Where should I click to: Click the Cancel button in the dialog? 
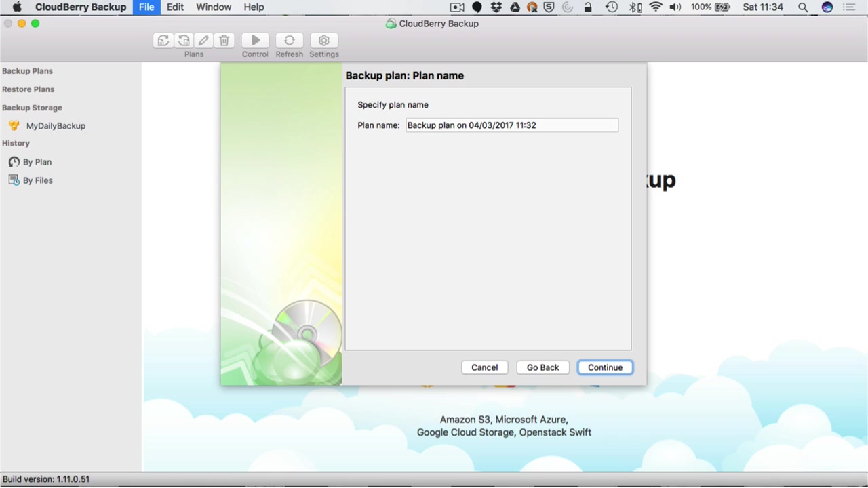coord(485,367)
